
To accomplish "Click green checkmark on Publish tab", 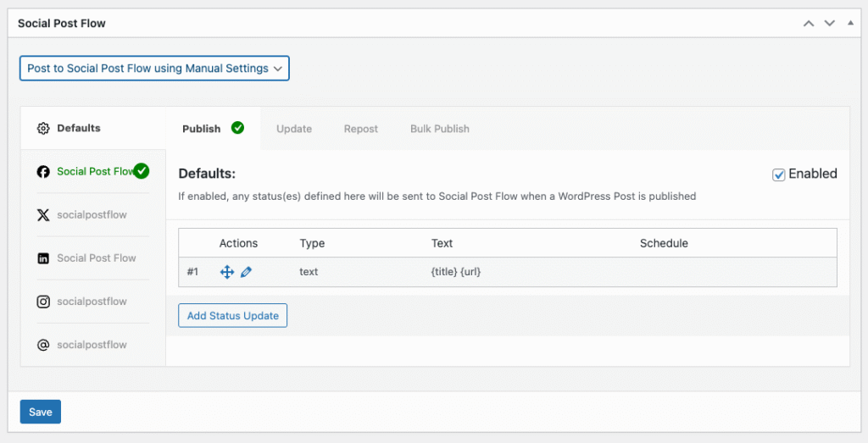I will pos(237,128).
